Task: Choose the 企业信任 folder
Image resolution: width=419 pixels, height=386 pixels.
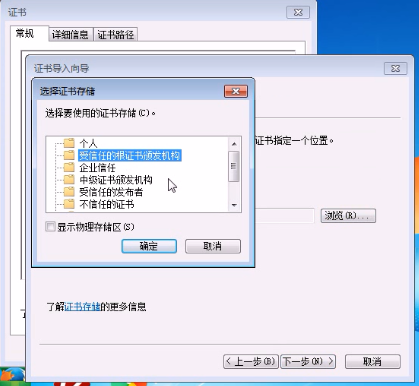Action: tap(97, 168)
